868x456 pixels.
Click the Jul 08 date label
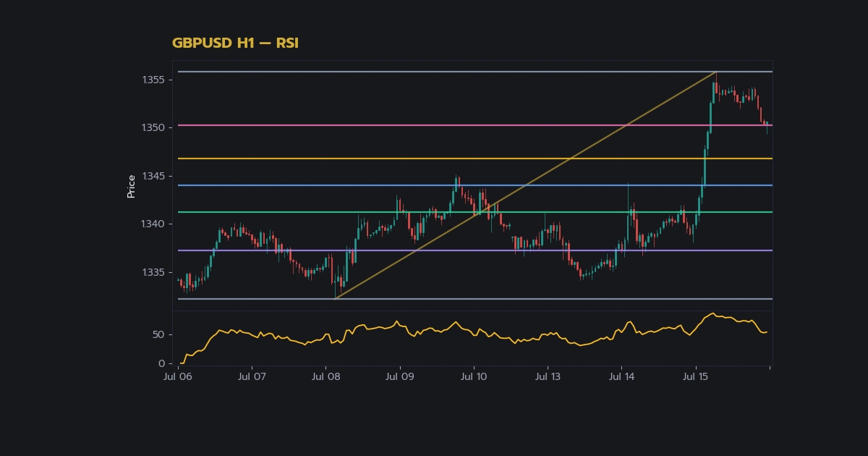point(326,376)
